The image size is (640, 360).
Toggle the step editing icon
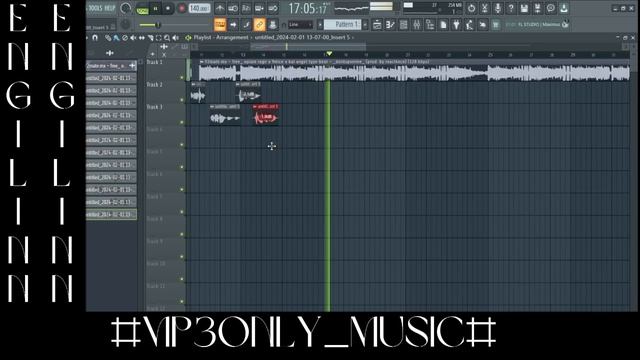pyautogui.click(x=246, y=25)
